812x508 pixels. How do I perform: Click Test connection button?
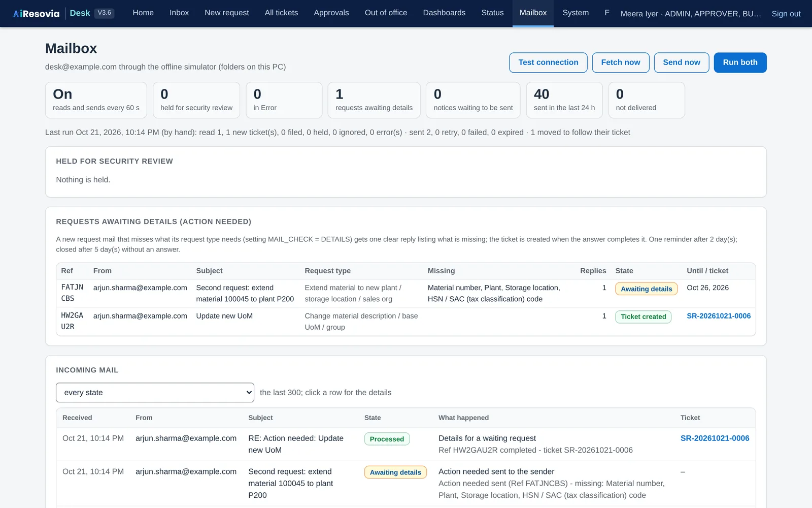pyautogui.click(x=549, y=62)
